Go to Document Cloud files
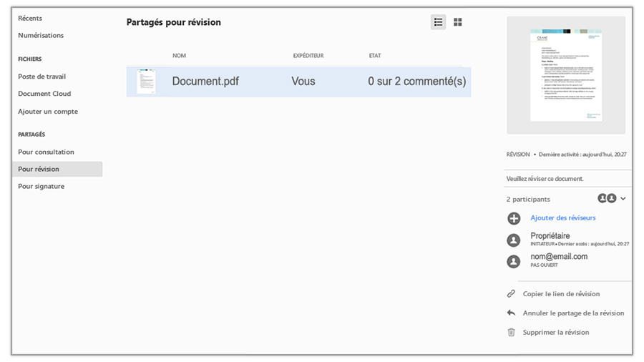 pyautogui.click(x=44, y=94)
